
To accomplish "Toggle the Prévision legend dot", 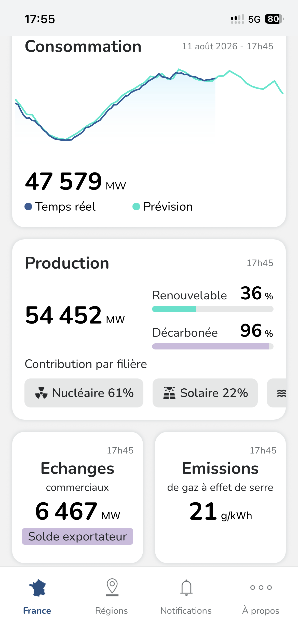I will [136, 207].
